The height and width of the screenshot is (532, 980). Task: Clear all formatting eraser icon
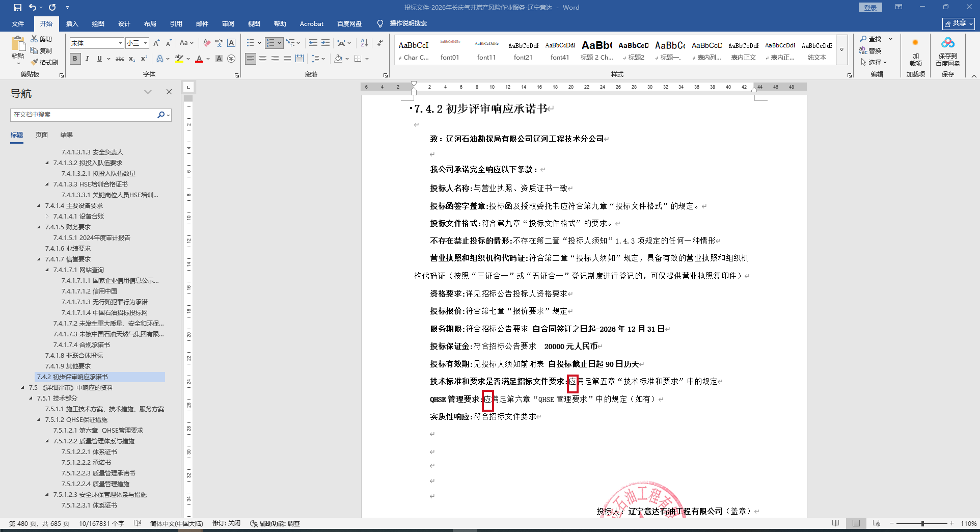206,43
